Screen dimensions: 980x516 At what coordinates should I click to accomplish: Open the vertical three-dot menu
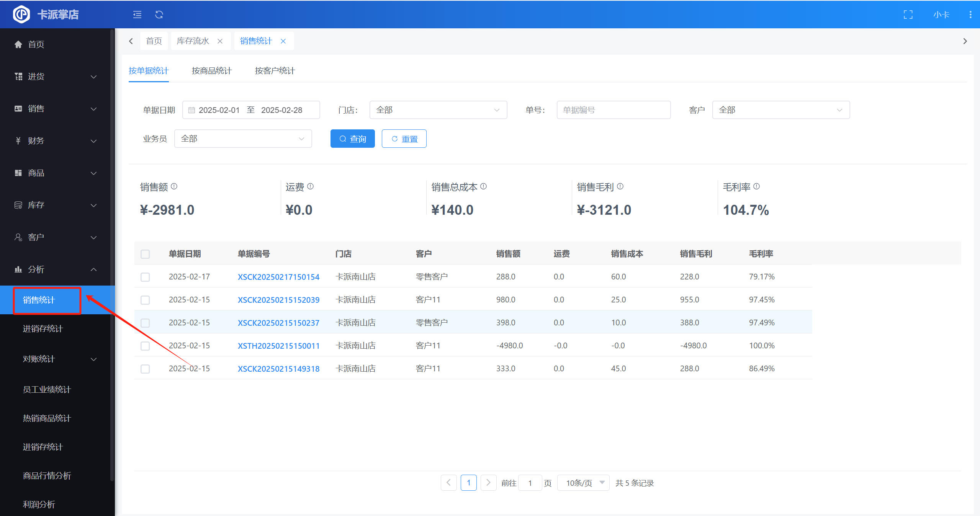point(970,15)
